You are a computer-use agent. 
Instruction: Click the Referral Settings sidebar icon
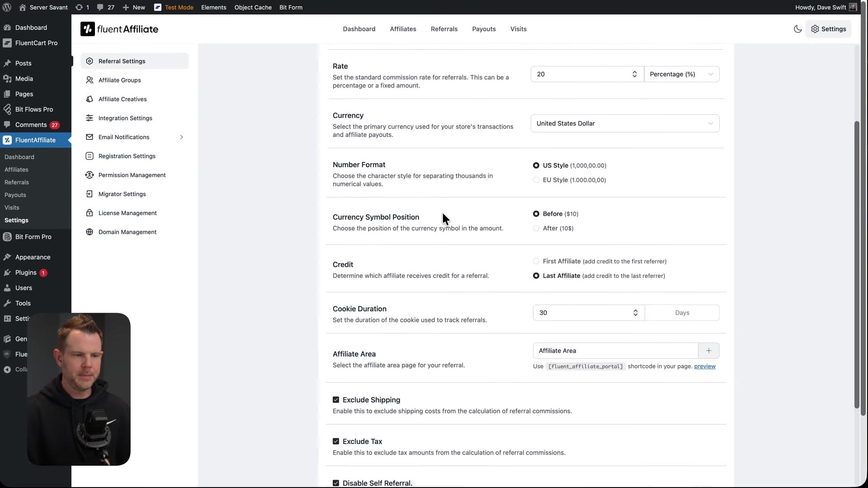pos(90,61)
